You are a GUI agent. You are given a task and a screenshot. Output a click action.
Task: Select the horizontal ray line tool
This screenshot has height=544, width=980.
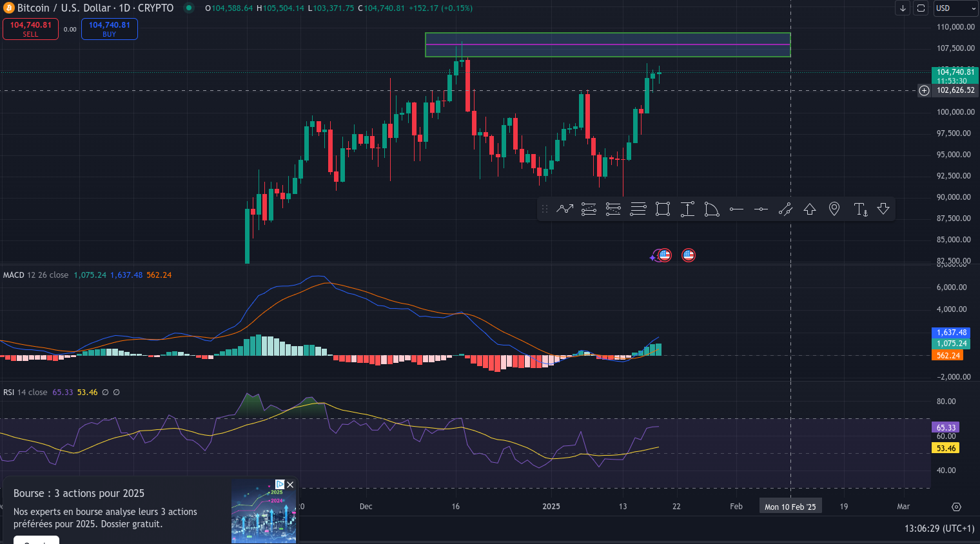click(x=736, y=209)
